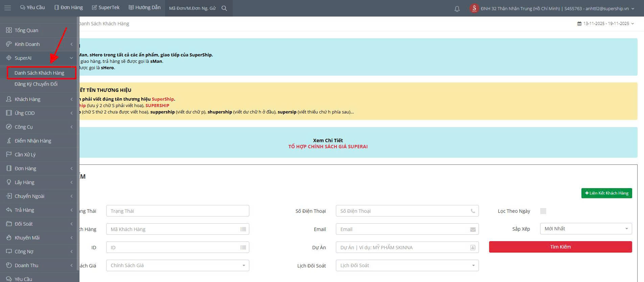Click the SuperAI sidebar icon
The image size is (644, 282).
tap(9, 58)
